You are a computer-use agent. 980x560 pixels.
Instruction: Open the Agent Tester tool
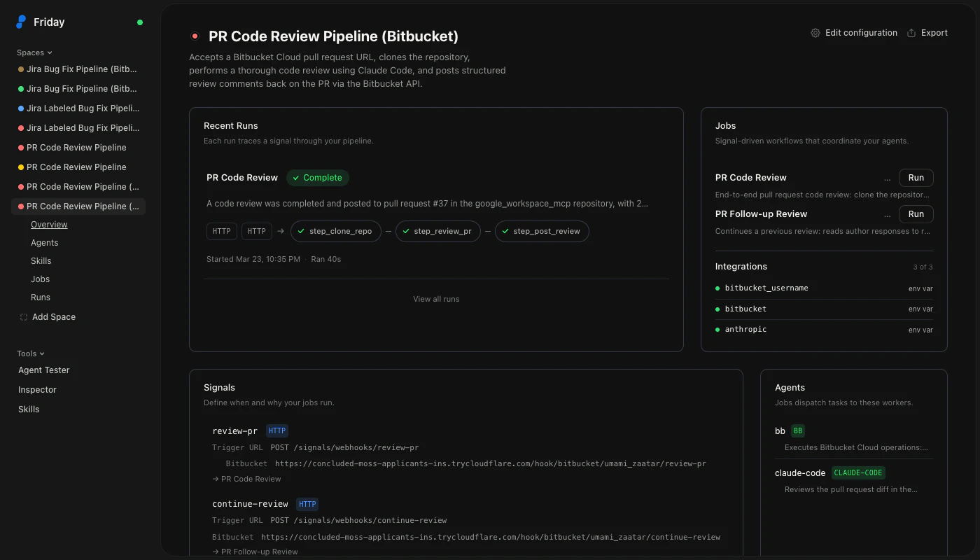pos(44,370)
